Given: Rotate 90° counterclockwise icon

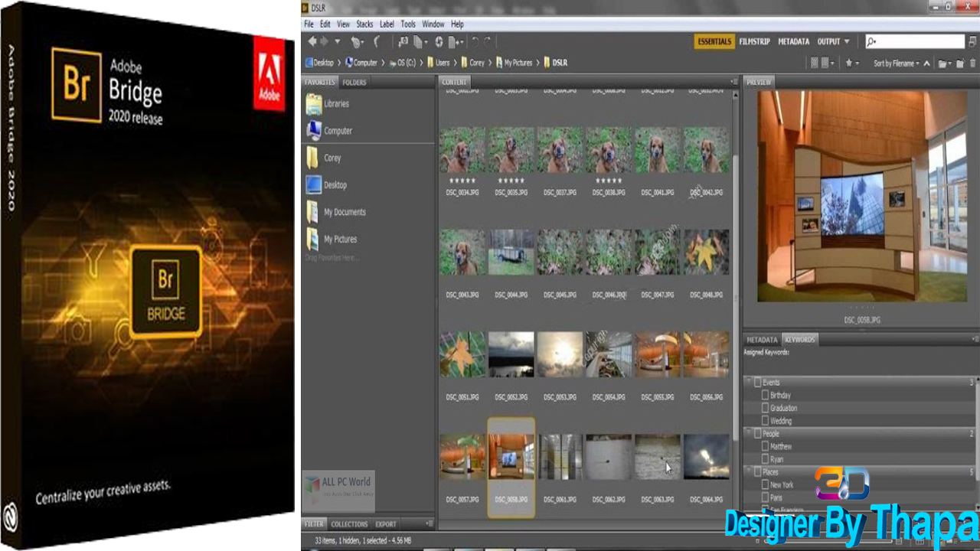Looking at the screenshot, I should coord(475,42).
